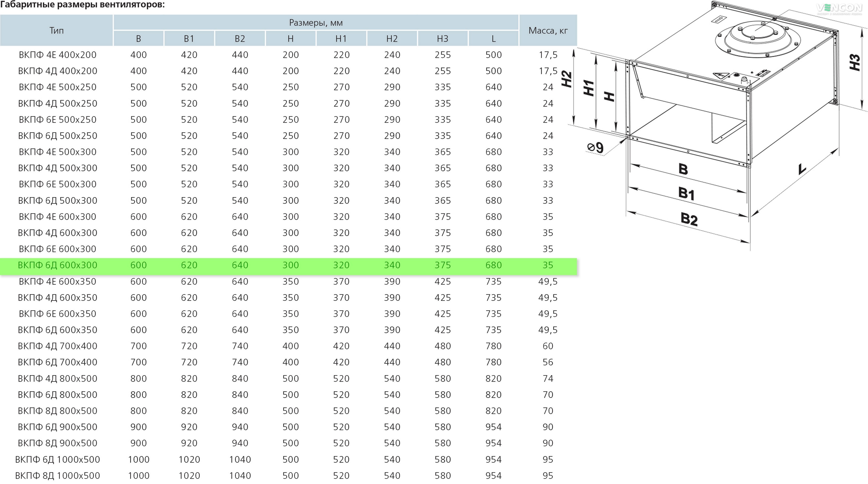The image size is (868, 484).
Task: Click mass value 60 in ВКПФ 4Д 700x400 row
Action: [548, 346]
